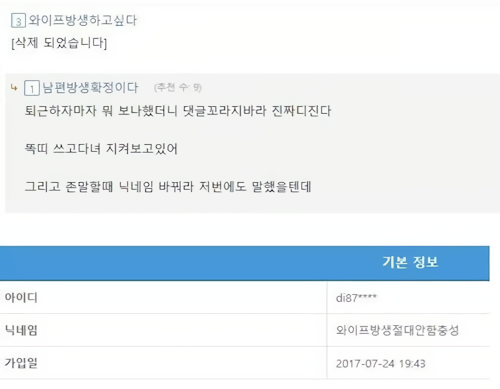
Task: Click the 가입일 row label
Action: 21,363
